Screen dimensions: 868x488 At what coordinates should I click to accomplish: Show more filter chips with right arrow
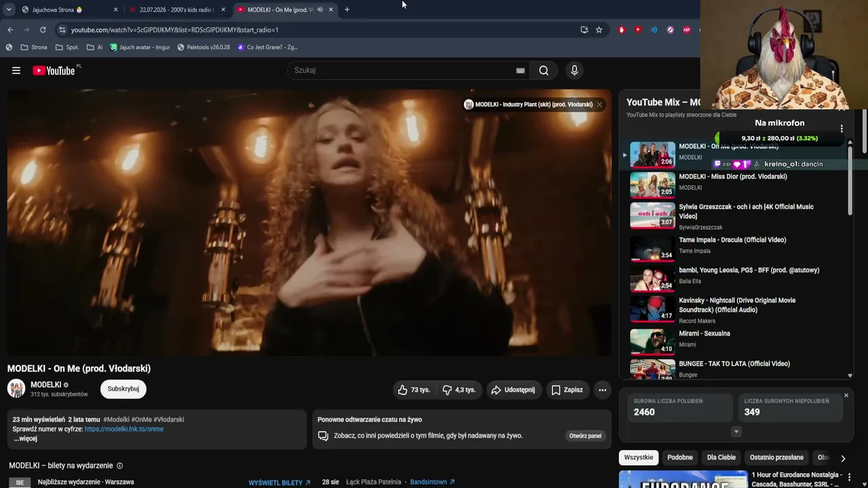(x=843, y=458)
